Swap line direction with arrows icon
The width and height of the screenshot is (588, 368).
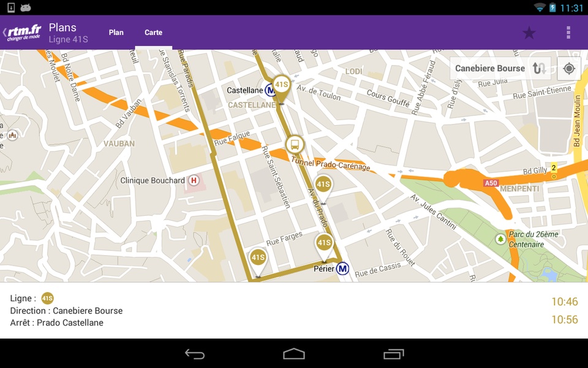539,68
